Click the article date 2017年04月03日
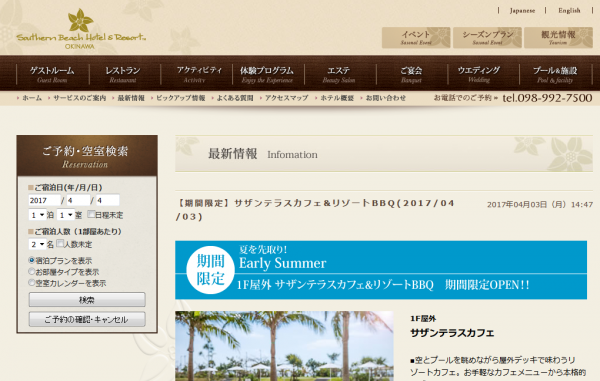Viewport: 600px width, 381px height. pos(540,205)
